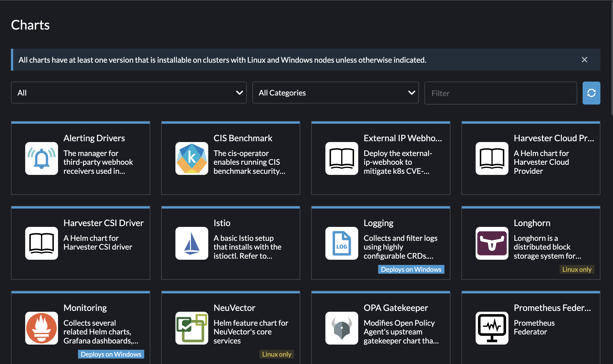Click the OPA Gatekeeper horned icon
This screenshot has width=613, height=364.
[x=342, y=328]
